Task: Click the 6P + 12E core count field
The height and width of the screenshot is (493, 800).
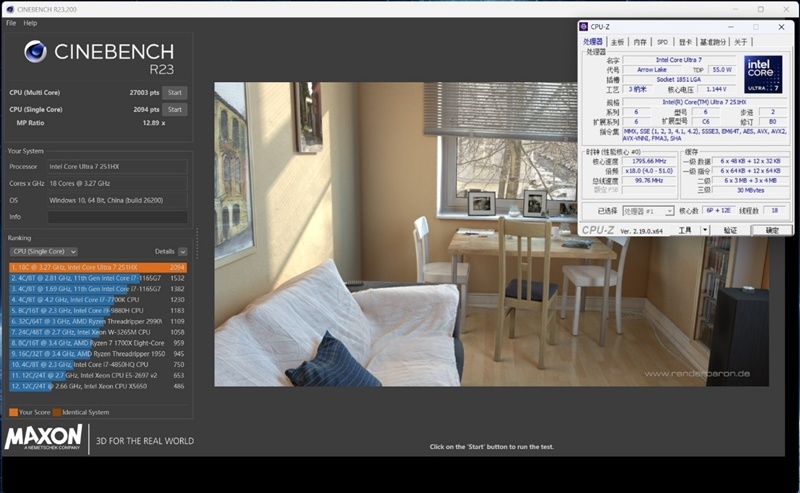Action: pos(718,211)
